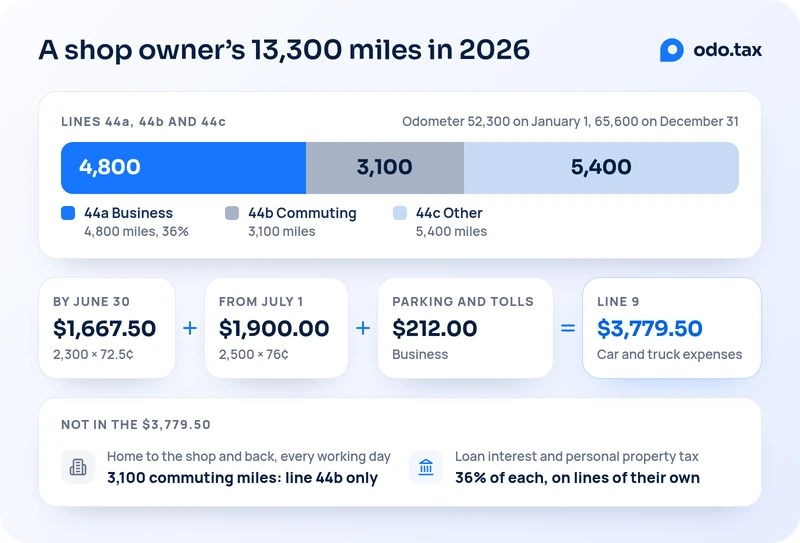Click the building icon beside commuting miles note

tap(78, 467)
